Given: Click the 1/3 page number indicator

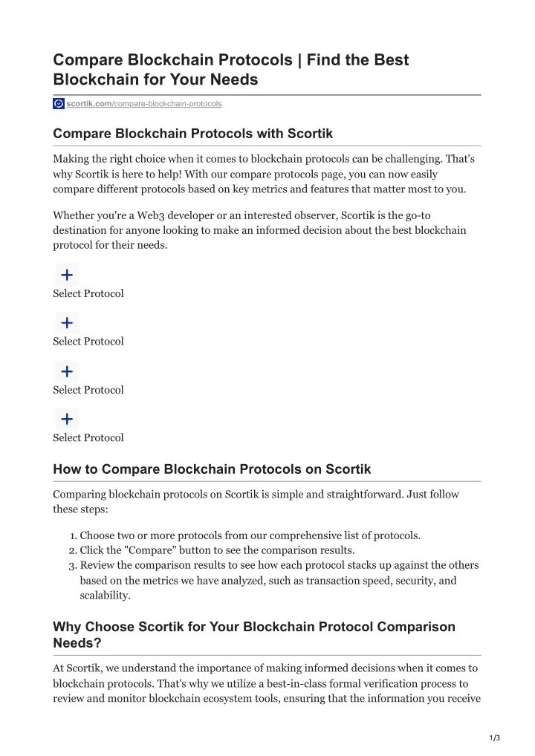Looking at the screenshot, I should (494, 737).
